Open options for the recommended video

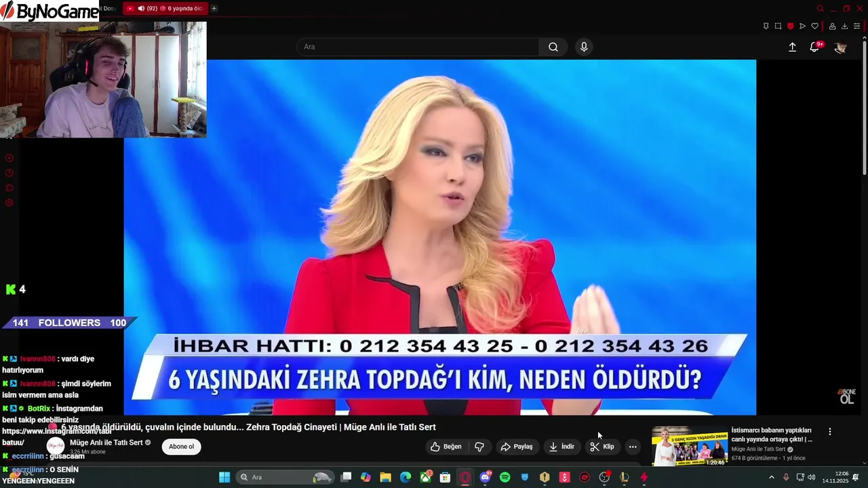829,431
